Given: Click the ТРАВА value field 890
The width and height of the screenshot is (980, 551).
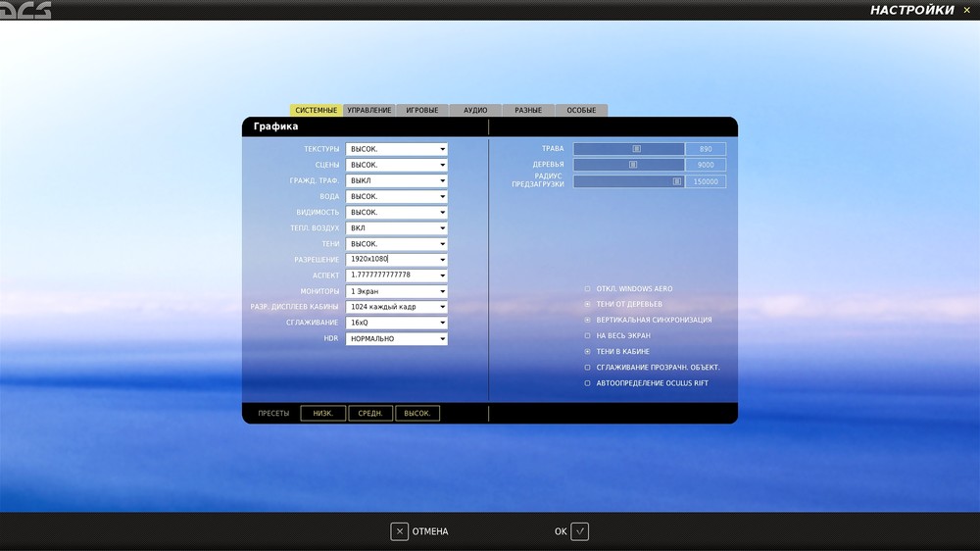Looking at the screenshot, I should (706, 149).
